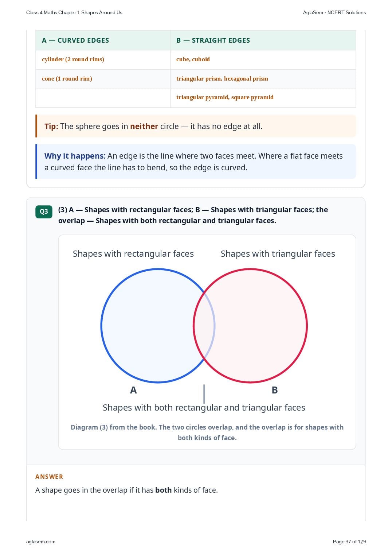Click the overlap region of both circles

(x=204, y=326)
